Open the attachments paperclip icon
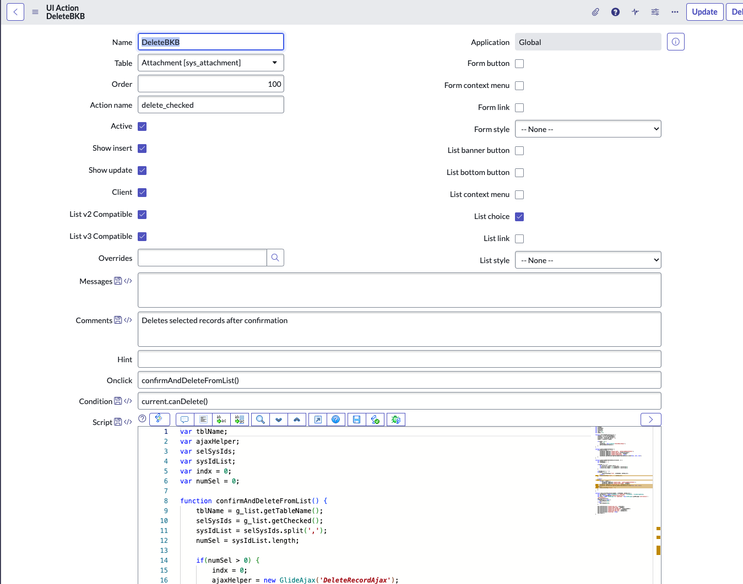Image resolution: width=743 pixels, height=584 pixels. click(595, 12)
